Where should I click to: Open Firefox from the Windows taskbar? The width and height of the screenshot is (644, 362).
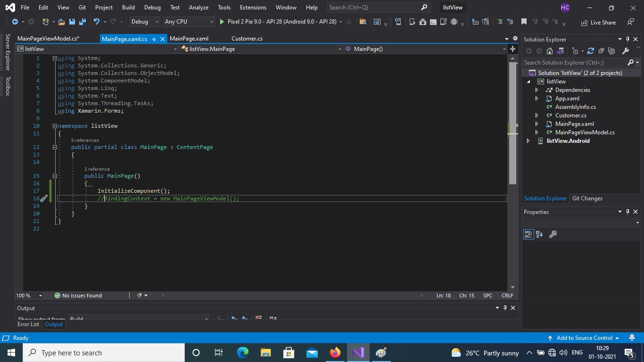point(335,353)
